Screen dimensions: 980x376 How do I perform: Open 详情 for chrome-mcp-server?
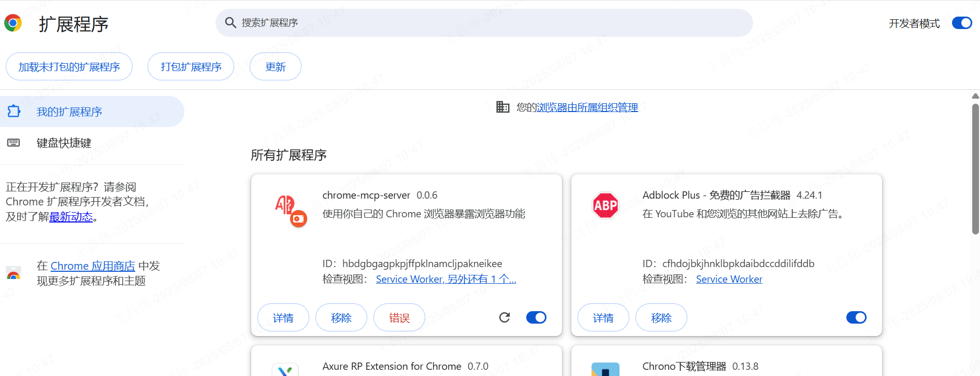[x=283, y=317]
